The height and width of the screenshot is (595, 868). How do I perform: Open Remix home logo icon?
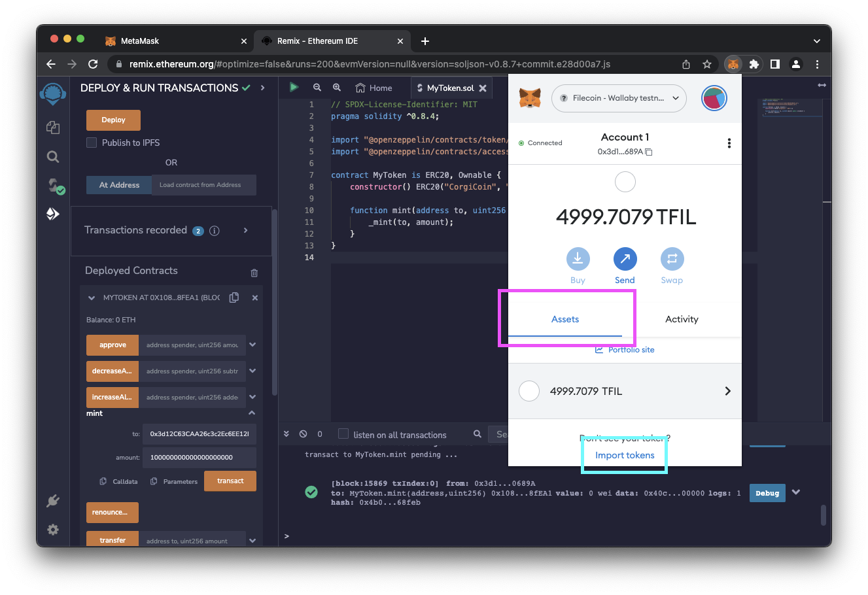[53, 93]
